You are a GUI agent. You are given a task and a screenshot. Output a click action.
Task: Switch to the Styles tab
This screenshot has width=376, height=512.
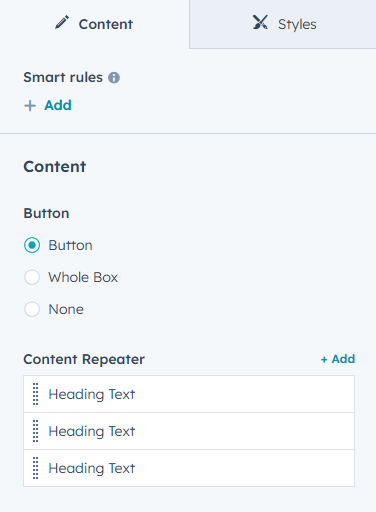tap(283, 24)
